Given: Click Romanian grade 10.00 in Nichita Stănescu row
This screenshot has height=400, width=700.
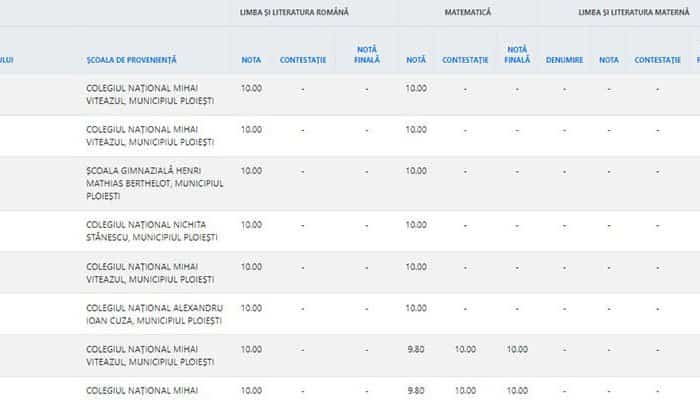Looking at the screenshot, I should (x=251, y=225).
